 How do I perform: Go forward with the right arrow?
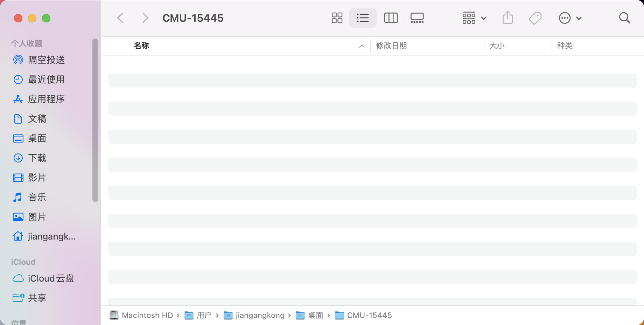(x=145, y=18)
